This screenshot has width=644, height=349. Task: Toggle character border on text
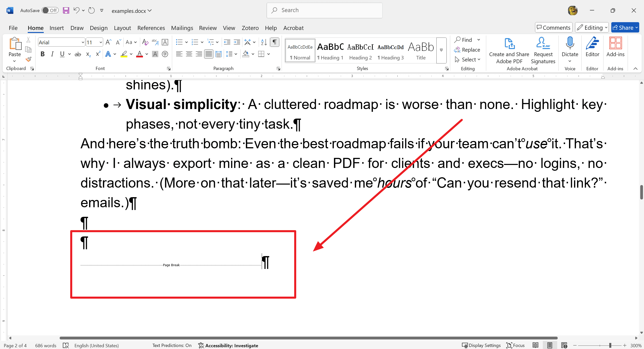(x=165, y=42)
